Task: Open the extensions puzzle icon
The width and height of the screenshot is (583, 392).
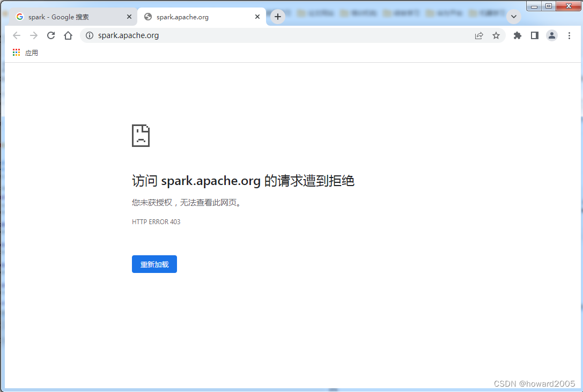Action: (518, 35)
